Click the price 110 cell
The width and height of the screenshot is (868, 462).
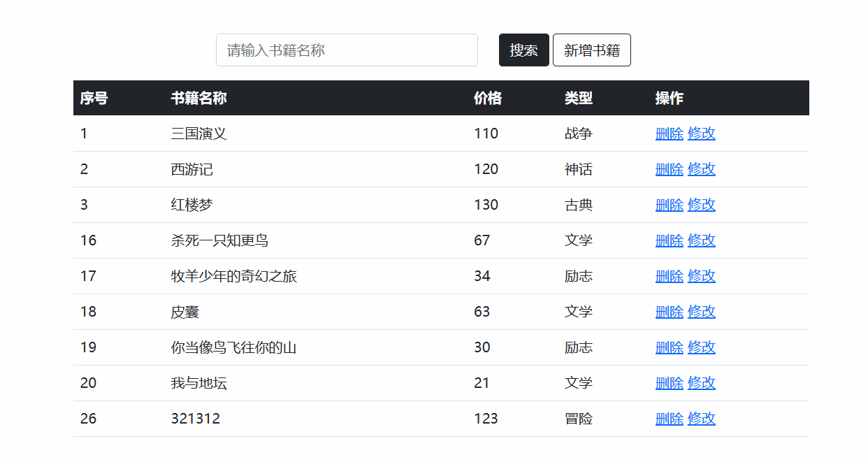point(486,133)
